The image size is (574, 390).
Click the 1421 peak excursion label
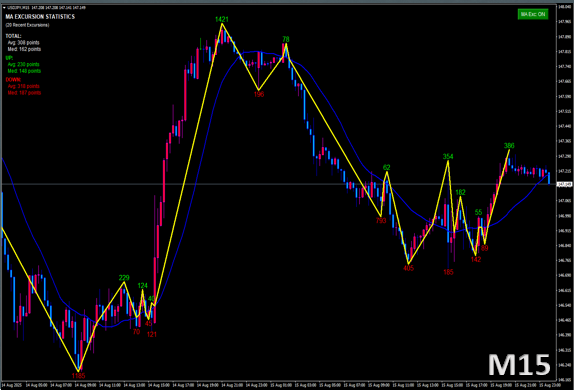click(222, 19)
